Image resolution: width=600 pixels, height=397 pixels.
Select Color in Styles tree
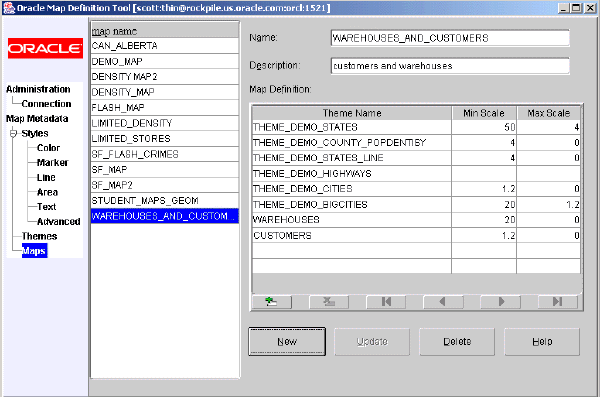48,148
